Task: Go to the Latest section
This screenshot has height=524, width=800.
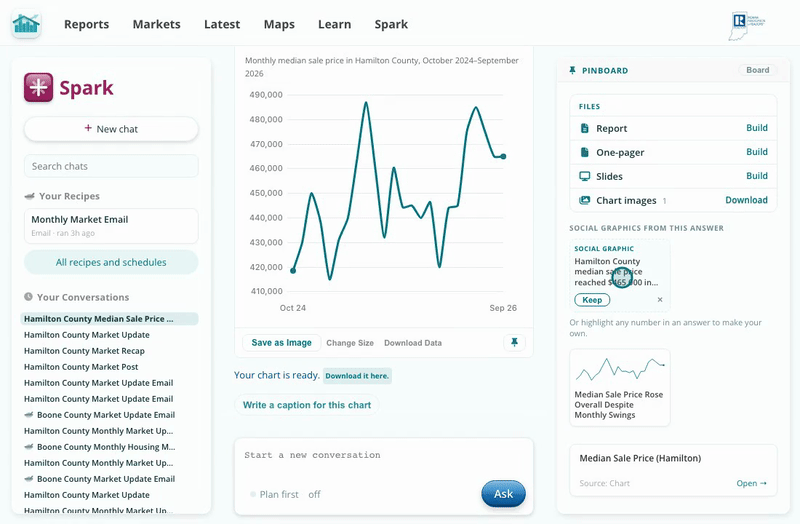Action: [x=221, y=24]
